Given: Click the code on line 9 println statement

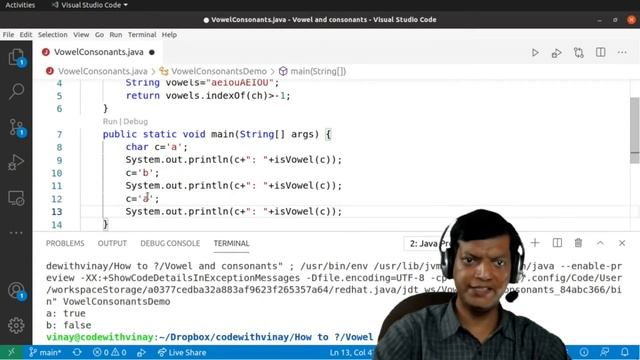Looking at the screenshot, I should coord(233,160).
